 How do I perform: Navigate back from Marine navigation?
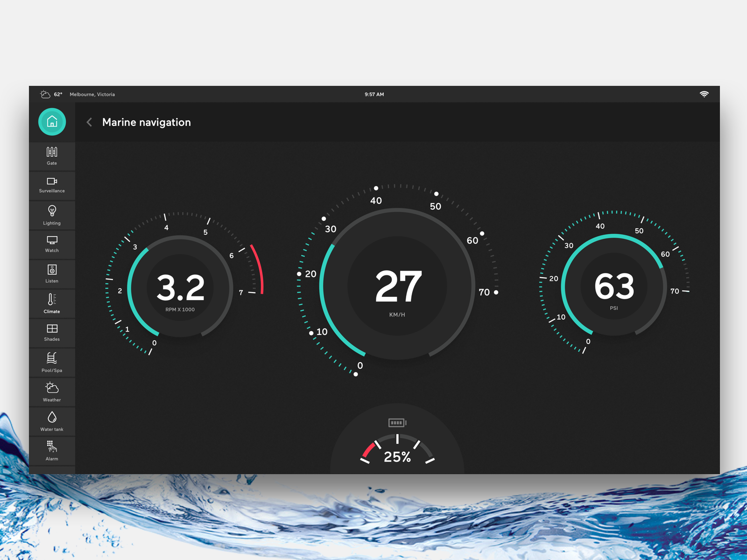pyautogui.click(x=89, y=122)
